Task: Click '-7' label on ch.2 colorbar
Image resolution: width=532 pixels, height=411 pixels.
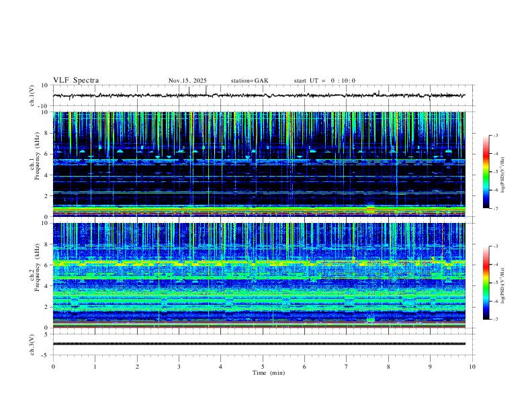Action: point(496,320)
